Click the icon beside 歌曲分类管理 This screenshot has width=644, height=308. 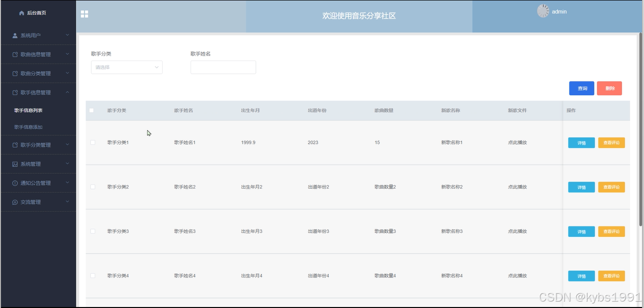click(15, 74)
